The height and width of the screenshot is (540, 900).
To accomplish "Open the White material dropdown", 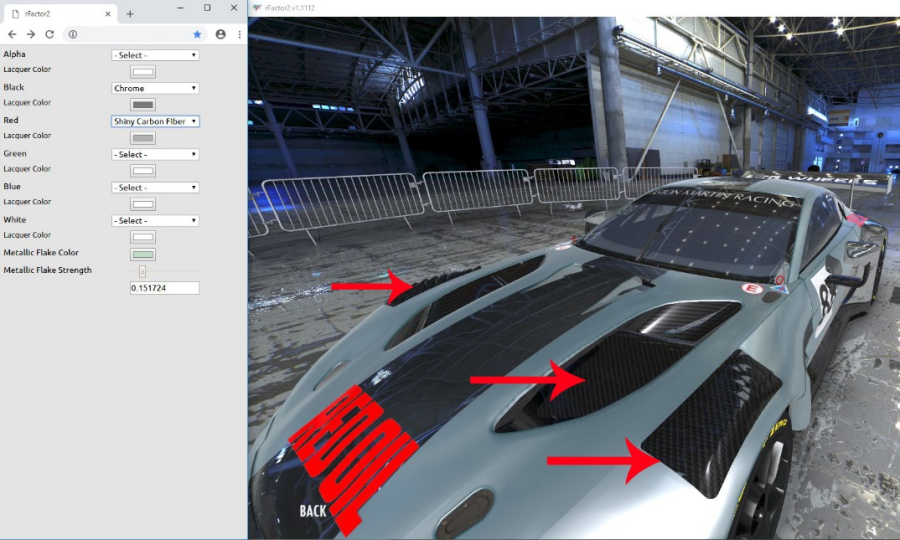I will pyautogui.click(x=155, y=220).
